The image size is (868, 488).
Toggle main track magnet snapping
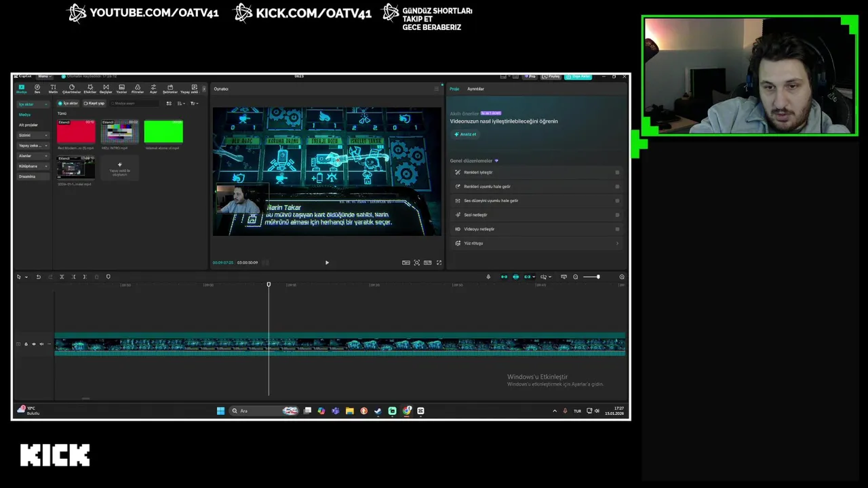[x=504, y=277]
